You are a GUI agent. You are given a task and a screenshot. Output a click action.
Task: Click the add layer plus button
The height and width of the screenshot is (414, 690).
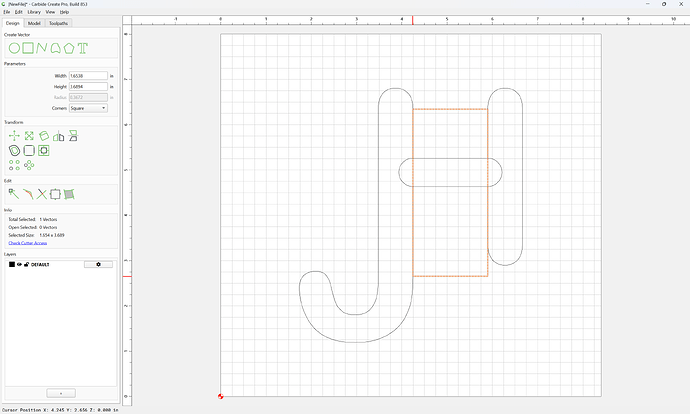tap(61, 393)
